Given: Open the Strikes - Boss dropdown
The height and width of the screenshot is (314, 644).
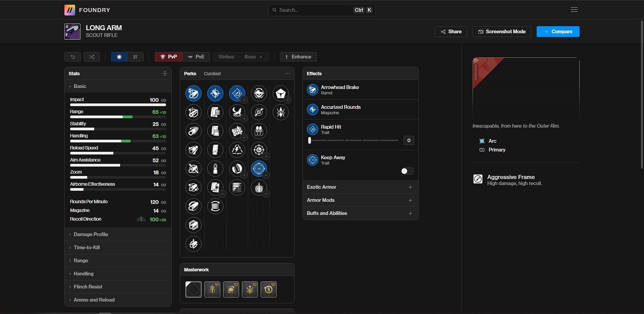Looking at the screenshot, I should (240, 57).
